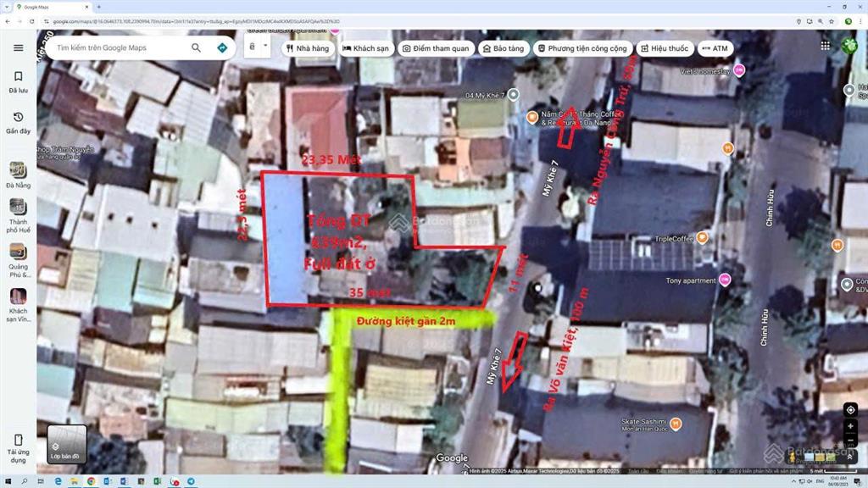Viewport: 868px width, 488px height.
Task: Click the address bar URL
Action: coord(196,21)
